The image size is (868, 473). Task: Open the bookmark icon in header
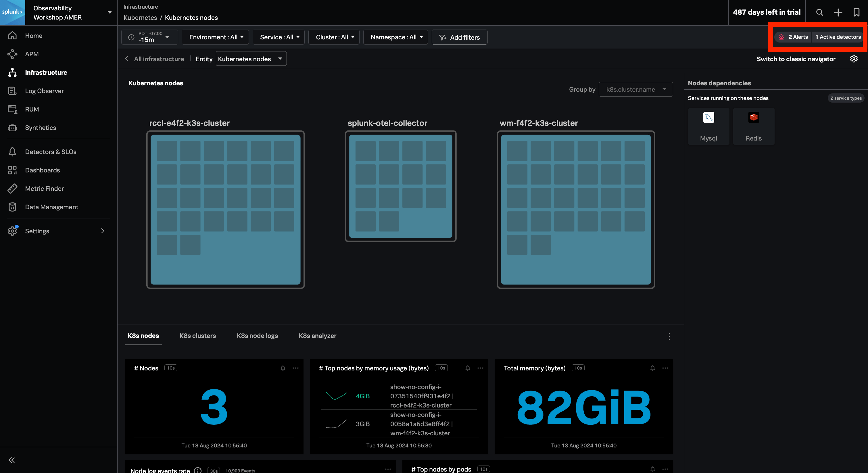click(x=856, y=12)
